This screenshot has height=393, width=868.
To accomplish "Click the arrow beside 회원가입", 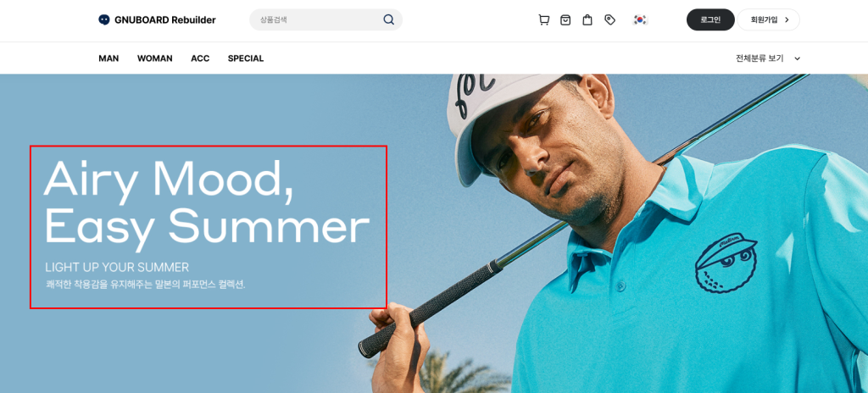I will pos(787,20).
